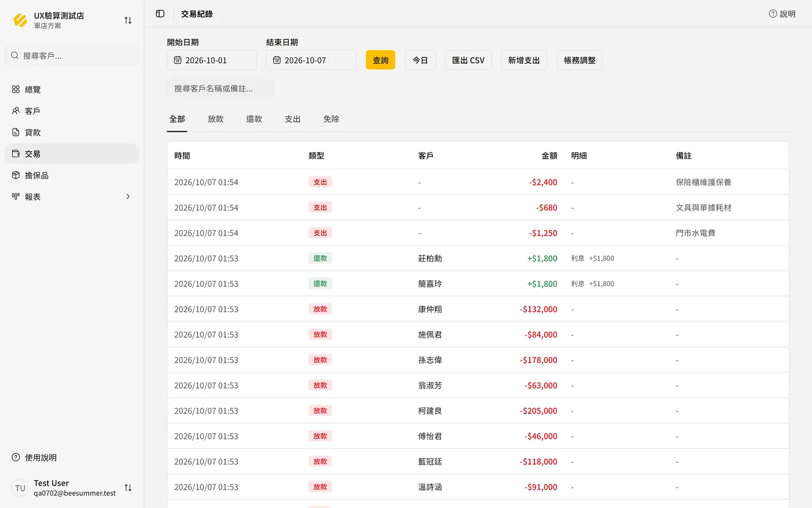This screenshot has width=812, height=508.
Task: Switch to the 放款 tab
Action: click(x=216, y=119)
